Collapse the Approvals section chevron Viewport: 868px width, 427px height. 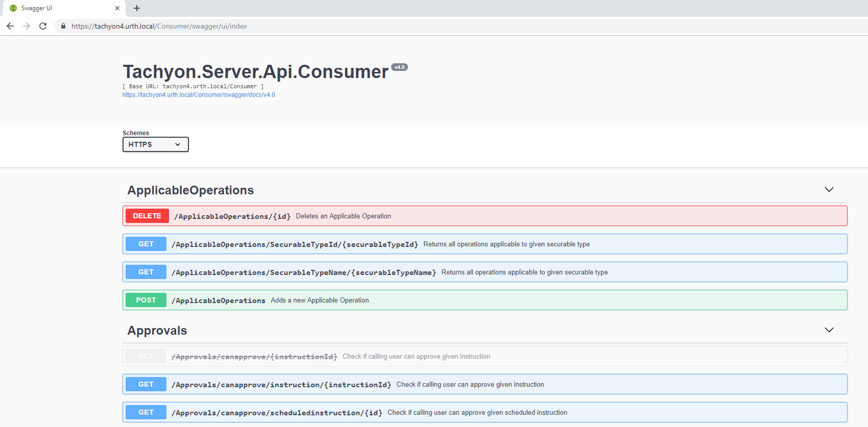click(829, 330)
